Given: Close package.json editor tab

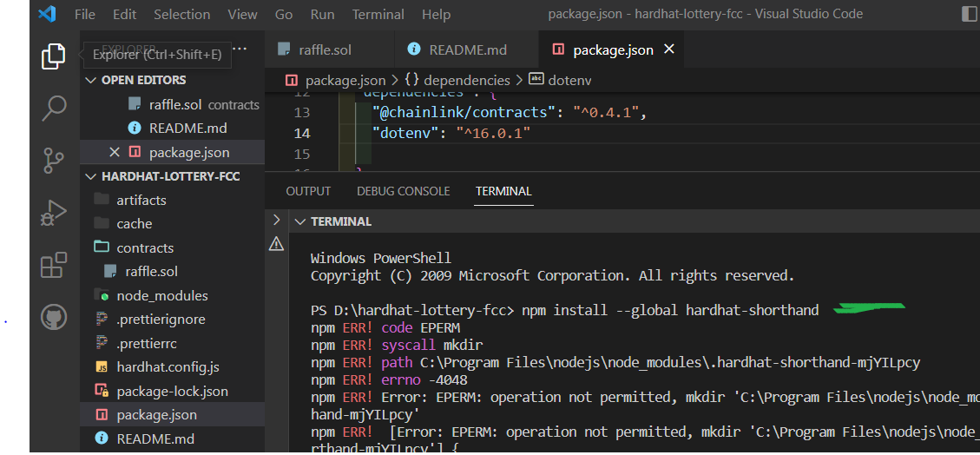Looking at the screenshot, I should pyautogui.click(x=668, y=49).
